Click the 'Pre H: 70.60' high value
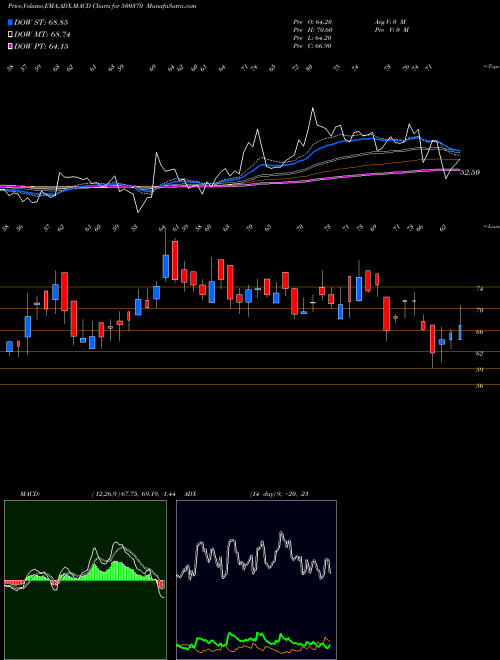The image size is (500, 660). [313, 30]
